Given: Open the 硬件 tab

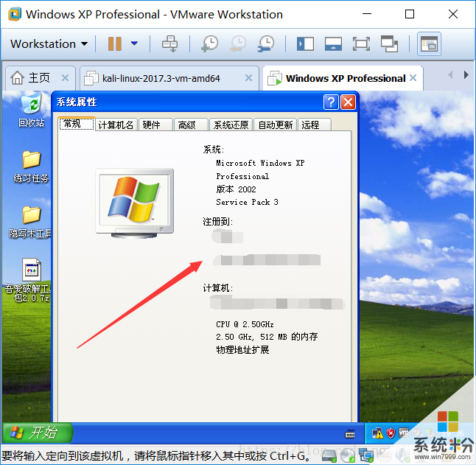Looking at the screenshot, I should (155, 125).
